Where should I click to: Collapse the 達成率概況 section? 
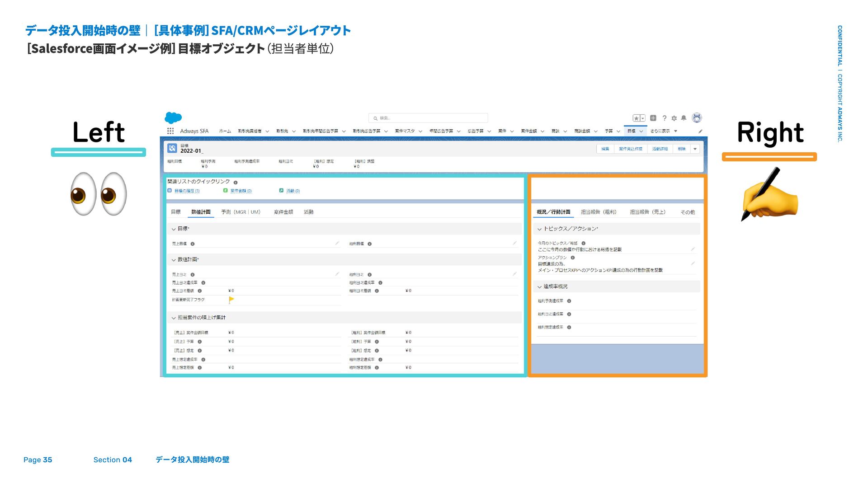pos(539,287)
